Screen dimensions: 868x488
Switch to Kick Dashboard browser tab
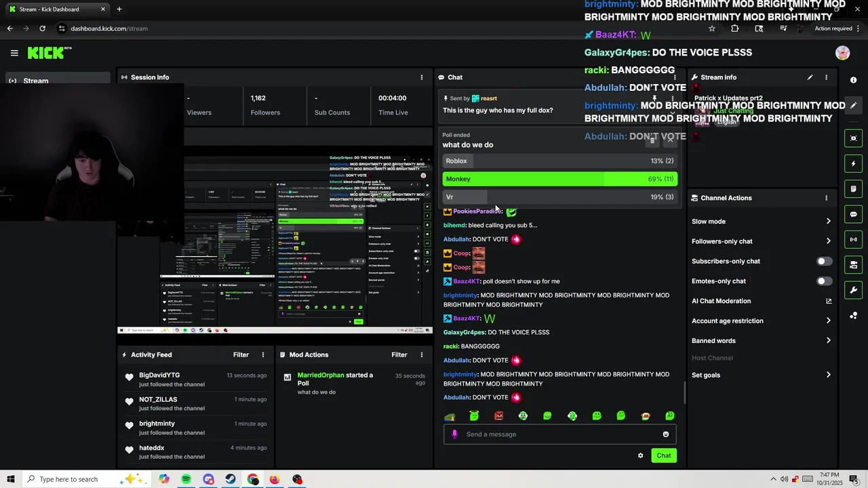click(x=57, y=9)
